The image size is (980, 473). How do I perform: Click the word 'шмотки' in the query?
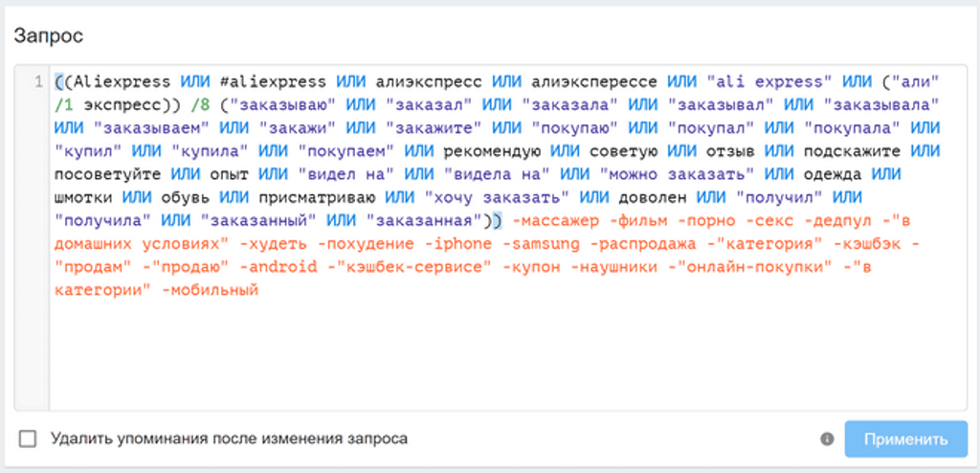pyautogui.click(x=83, y=197)
